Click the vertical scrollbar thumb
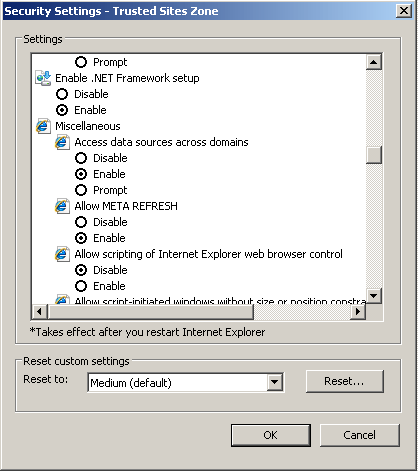Viewport: 418px width, 471px height. pos(374,155)
